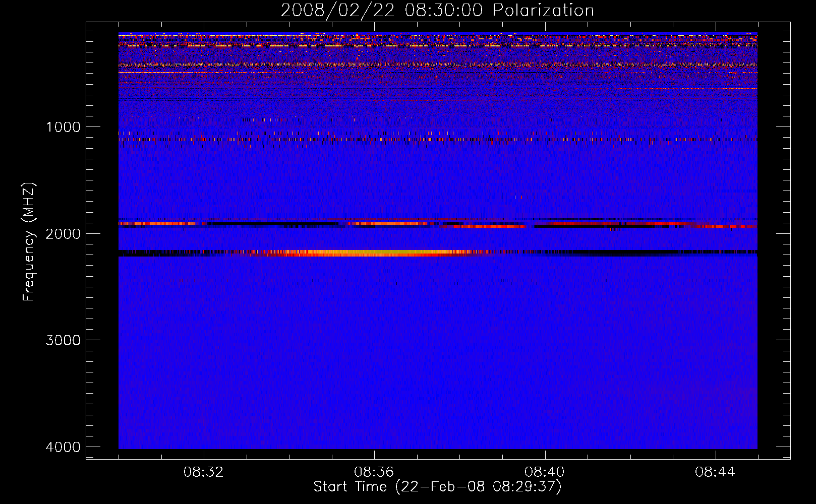
Task: Click the 3000 frequency tick label
Action: (x=63, y=340)
